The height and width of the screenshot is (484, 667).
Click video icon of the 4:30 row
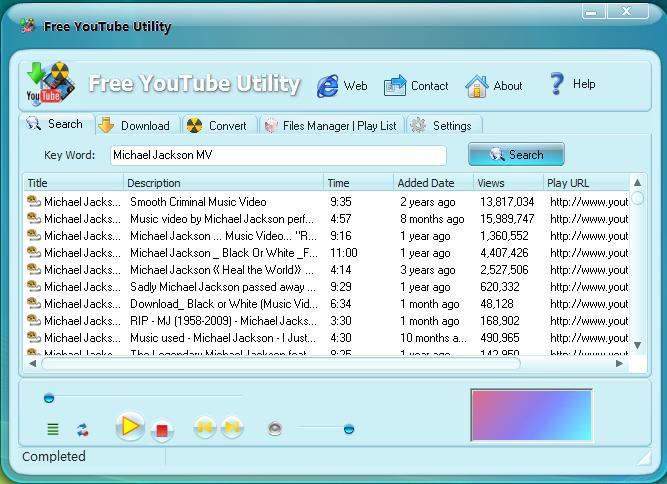pyautogui.click(x=34, y=337)
